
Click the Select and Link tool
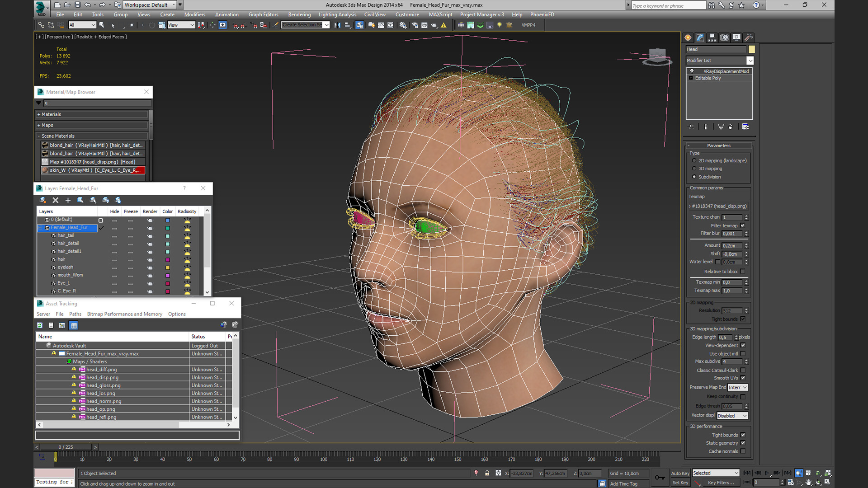(41, 25)
